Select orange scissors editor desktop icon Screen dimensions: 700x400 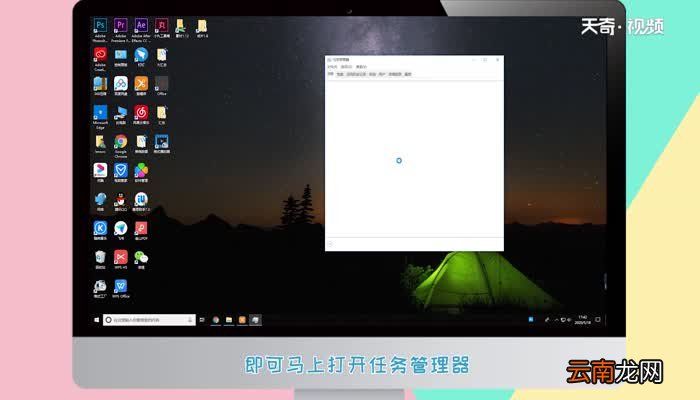point(141,84)
